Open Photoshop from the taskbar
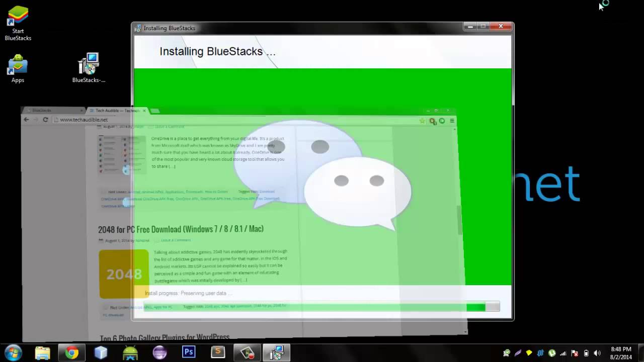Image resolution: width=644 pixels, height=362 pixels. pyautogui.click(x=189, y=352)
